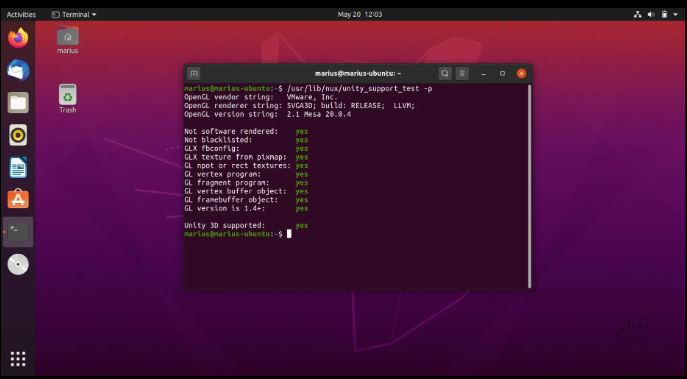Minimize the terminal window

click(x=483, y=74)
